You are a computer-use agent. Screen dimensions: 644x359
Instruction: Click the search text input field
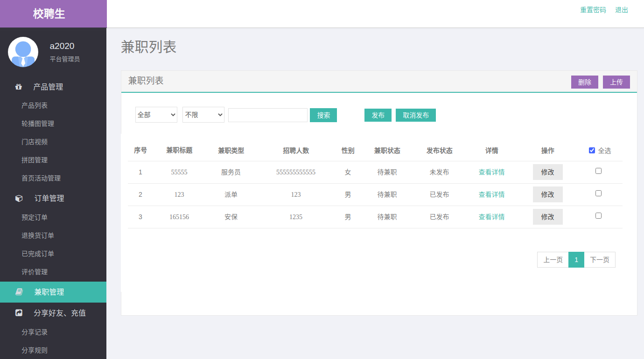[x=268, y=115]
